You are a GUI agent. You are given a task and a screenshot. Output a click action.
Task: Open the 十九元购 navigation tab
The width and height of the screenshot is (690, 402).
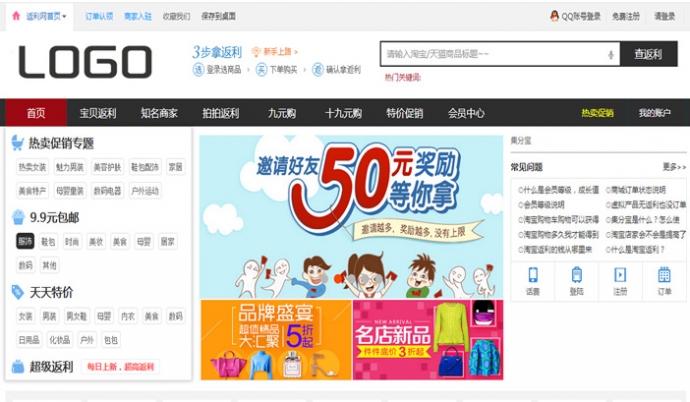pyautogui.click(x=343, y=113)
